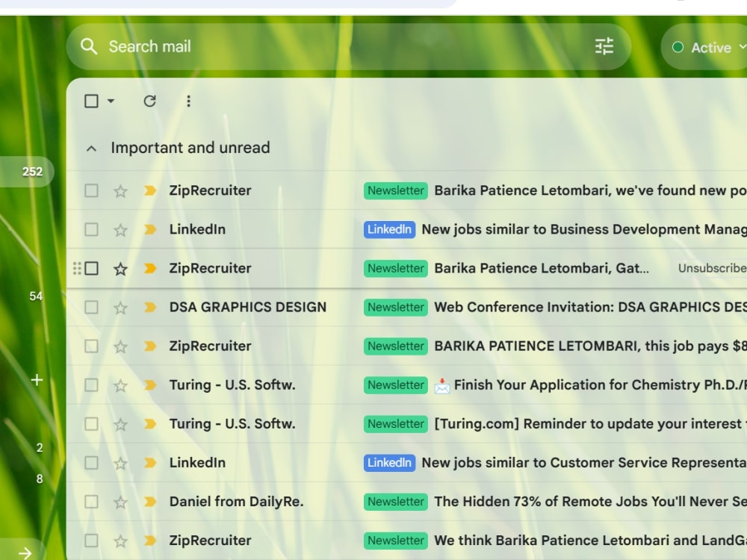The image size is (747, 560).
Task: Star the Turing 'Finish Your Application' email
Action: [x=120, y=386]
